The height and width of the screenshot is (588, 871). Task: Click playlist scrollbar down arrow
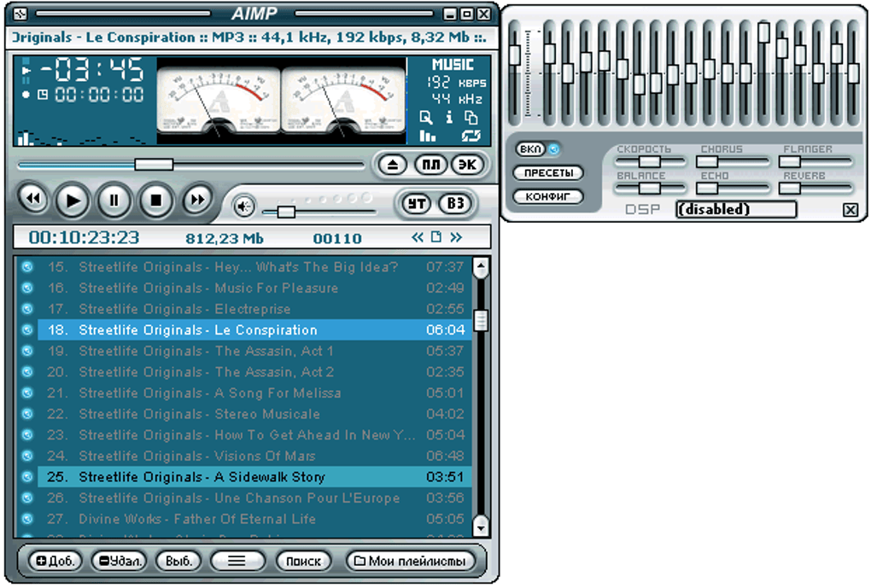point(481,526)
